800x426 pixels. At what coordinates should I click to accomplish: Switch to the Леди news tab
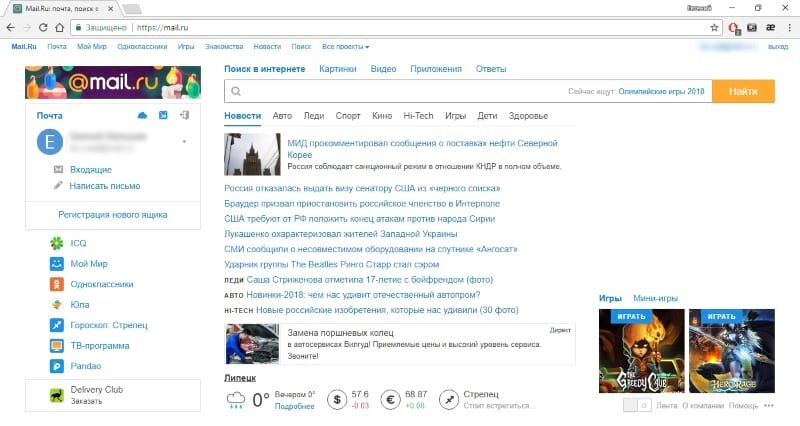314,116
